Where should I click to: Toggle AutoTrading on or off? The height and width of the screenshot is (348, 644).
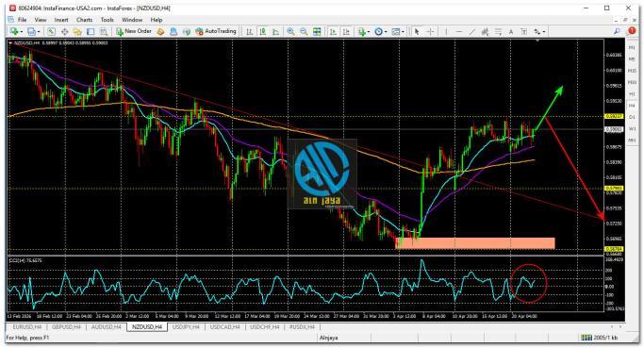point(216,31)
